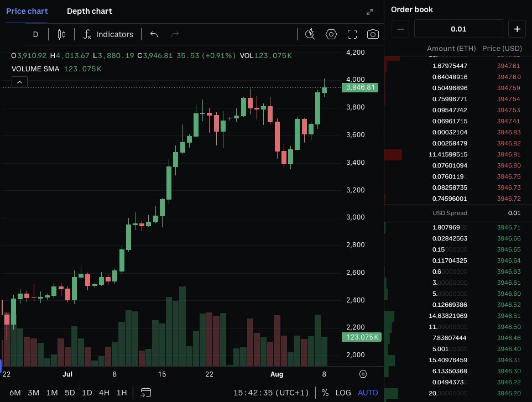Collapse the chart legend with the chevron
Viewport: 532px width, 402px height.
point(19,82)
